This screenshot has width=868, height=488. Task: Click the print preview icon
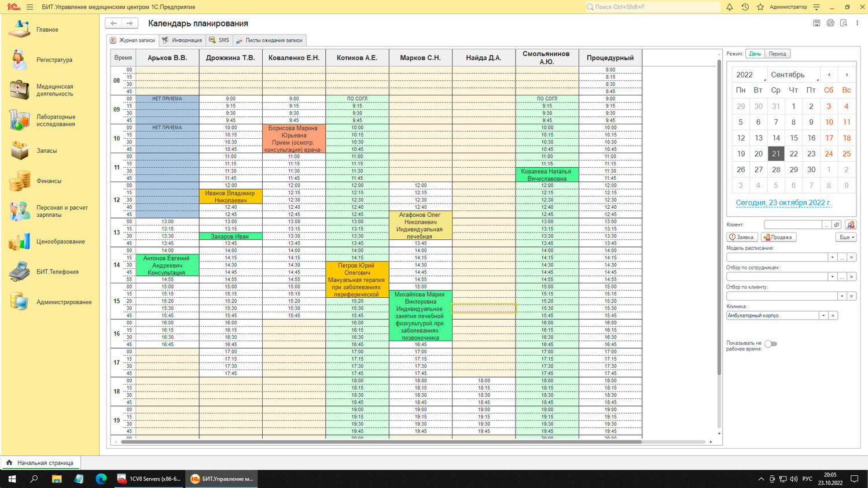[844, 23]
